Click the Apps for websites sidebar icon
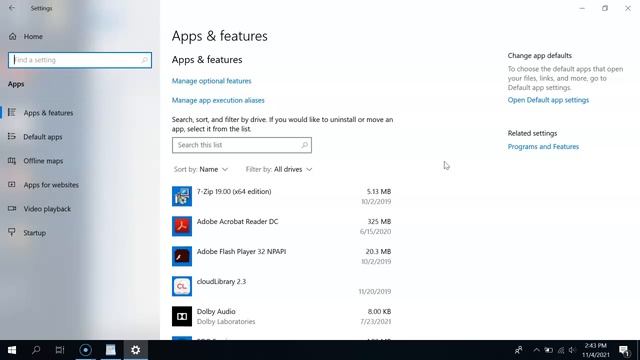The height and width of the screenshot is (360, 640). click(x=12, y=184)
